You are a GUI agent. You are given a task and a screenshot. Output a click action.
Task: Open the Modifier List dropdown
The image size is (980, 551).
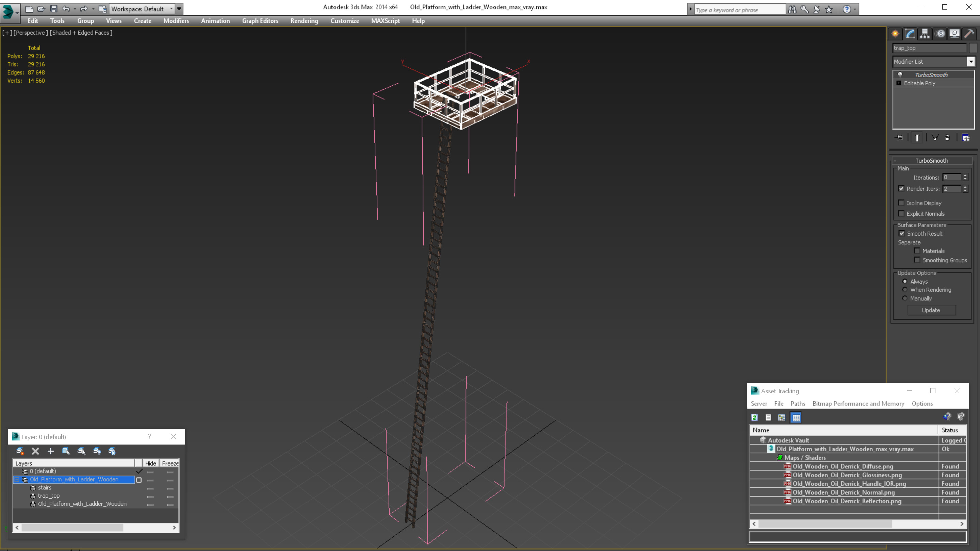pyautogui.click(x=970, y=62)
